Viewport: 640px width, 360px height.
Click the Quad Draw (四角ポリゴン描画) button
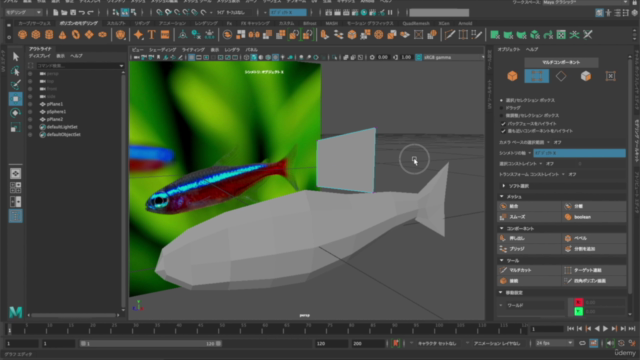(594, 281)
